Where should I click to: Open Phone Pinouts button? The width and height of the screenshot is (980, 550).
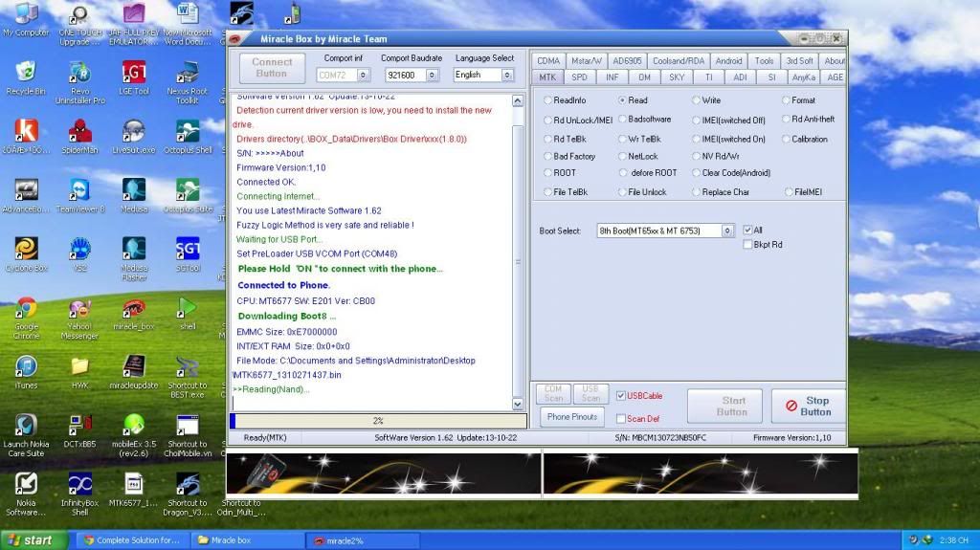(572, 417)
